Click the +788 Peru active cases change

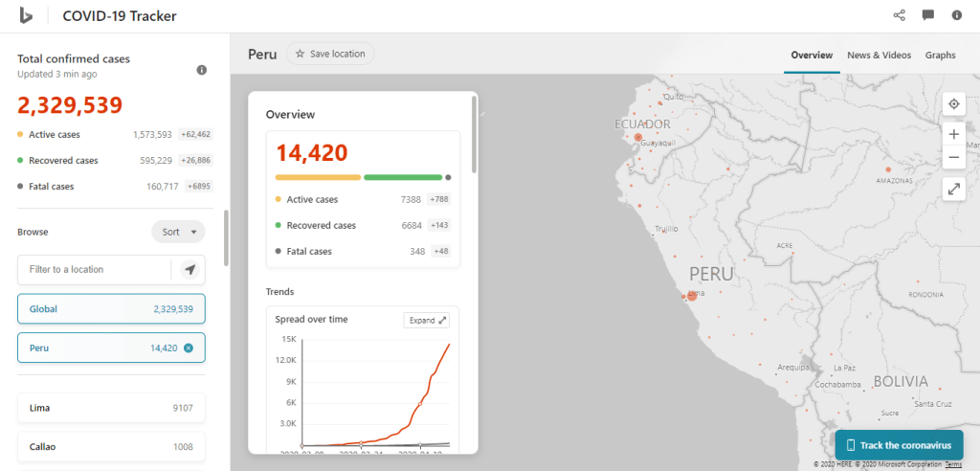(x=438, y=199)
